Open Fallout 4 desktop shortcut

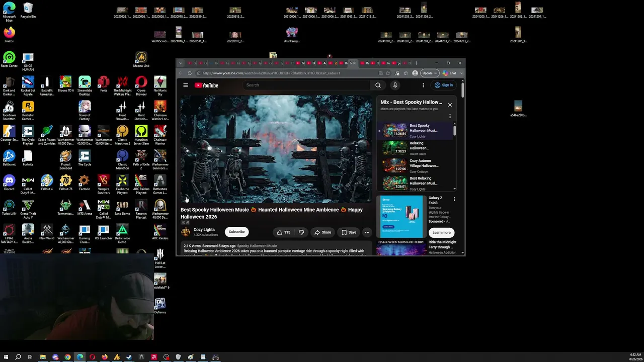tap(47, 183)
